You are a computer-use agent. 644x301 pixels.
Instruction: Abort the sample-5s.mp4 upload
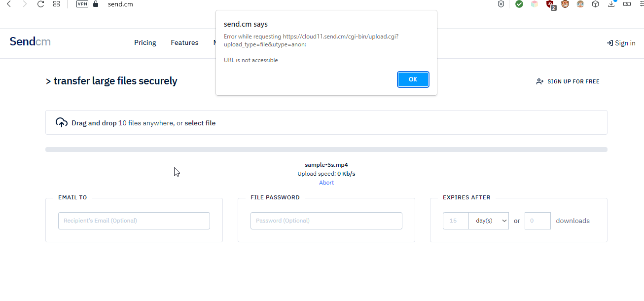(x=326, y=182)
